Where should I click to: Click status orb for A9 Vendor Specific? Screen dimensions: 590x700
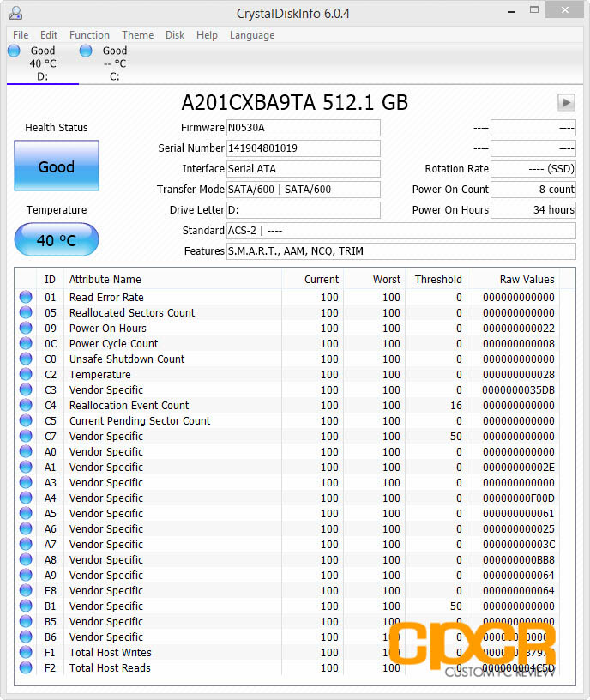point(26,575)
